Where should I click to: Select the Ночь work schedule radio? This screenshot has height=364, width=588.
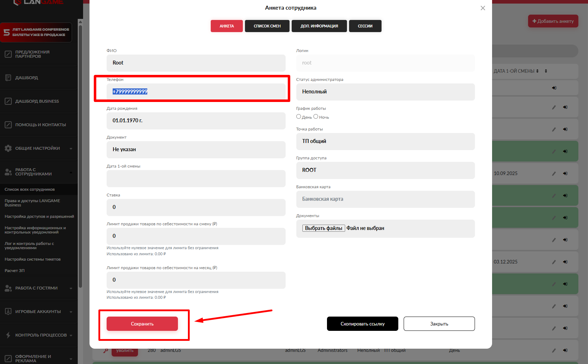(x=316, y=117)
